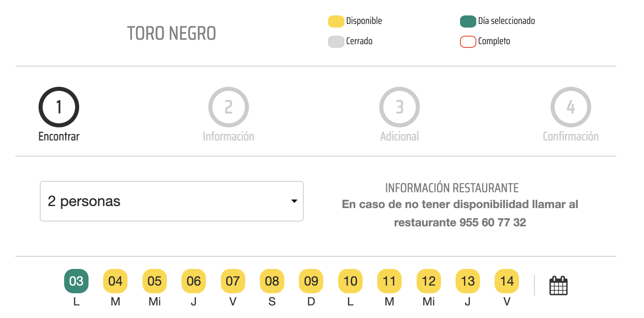
Task: Pick date 07 Friday
Action: [233, 281]
